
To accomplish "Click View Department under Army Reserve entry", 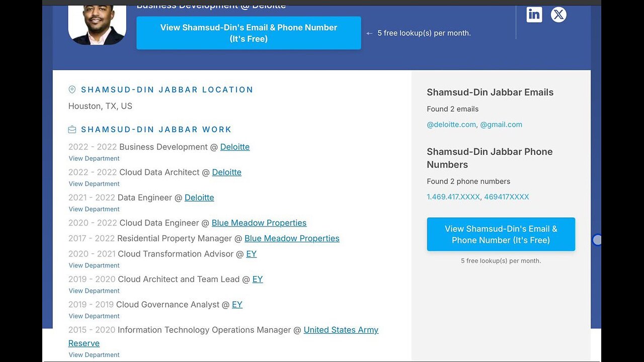I will pyautogui.click(x=94, y=355).
